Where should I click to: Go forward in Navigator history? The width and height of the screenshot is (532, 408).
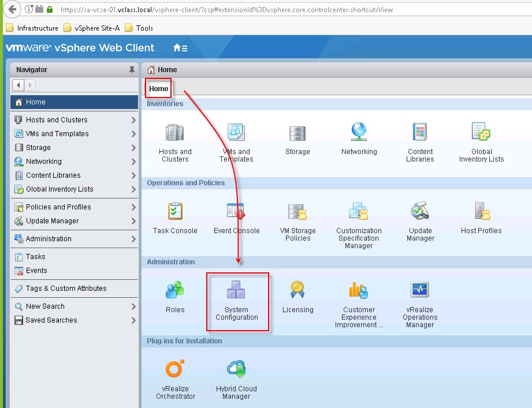(x=30, y=85)
